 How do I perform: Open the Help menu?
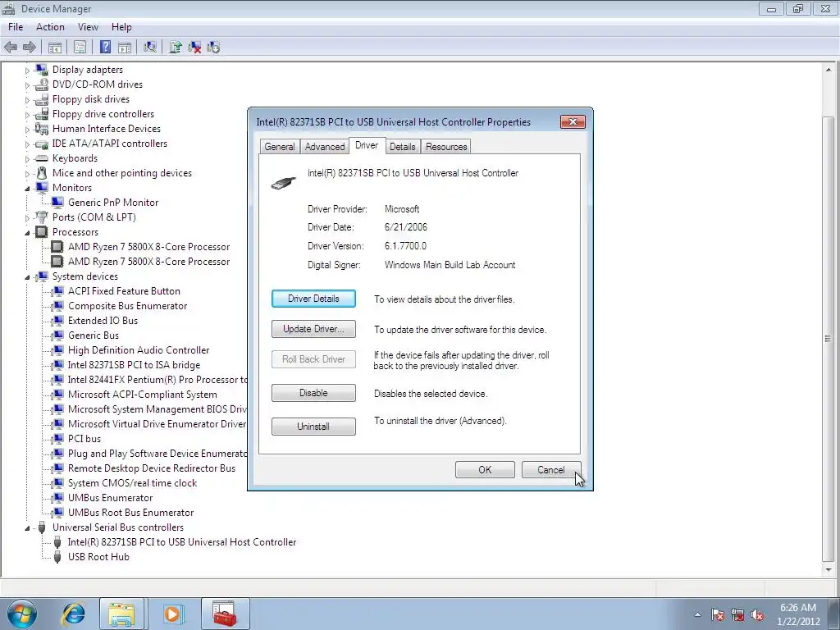(121, 27)
